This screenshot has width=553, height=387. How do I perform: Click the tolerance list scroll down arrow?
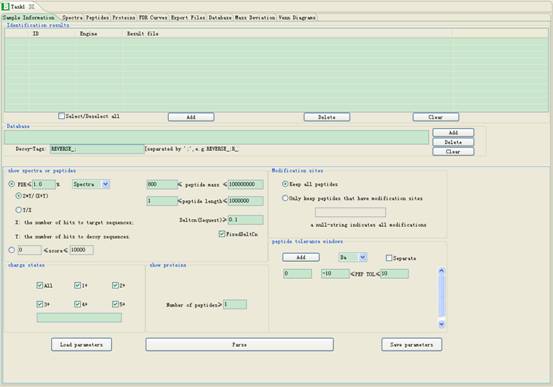tap(441, 324)
